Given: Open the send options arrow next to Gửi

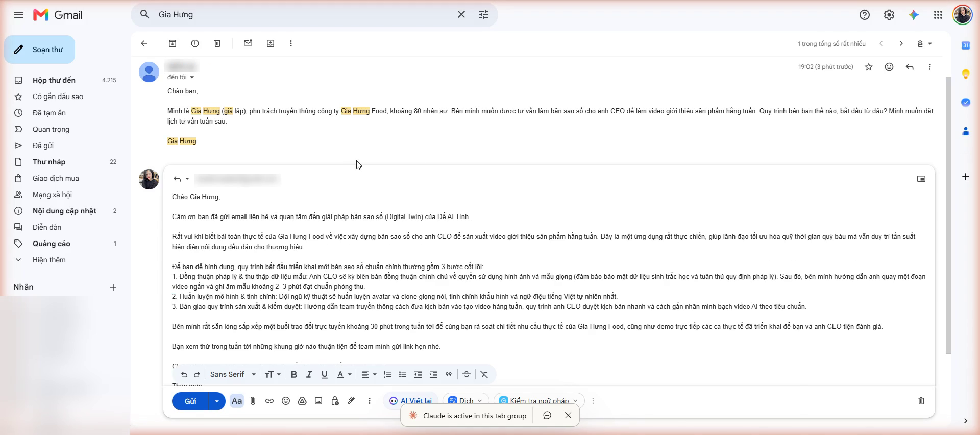Looking at the screenshot, I should 217,401.
